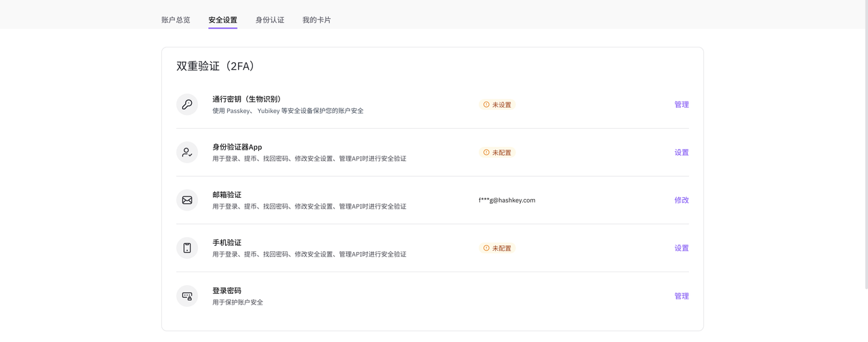Image resolution: width=868 pixels, height=342 pixels.
Task: Click the passkey key icon
Action: [x=187, y=104]
